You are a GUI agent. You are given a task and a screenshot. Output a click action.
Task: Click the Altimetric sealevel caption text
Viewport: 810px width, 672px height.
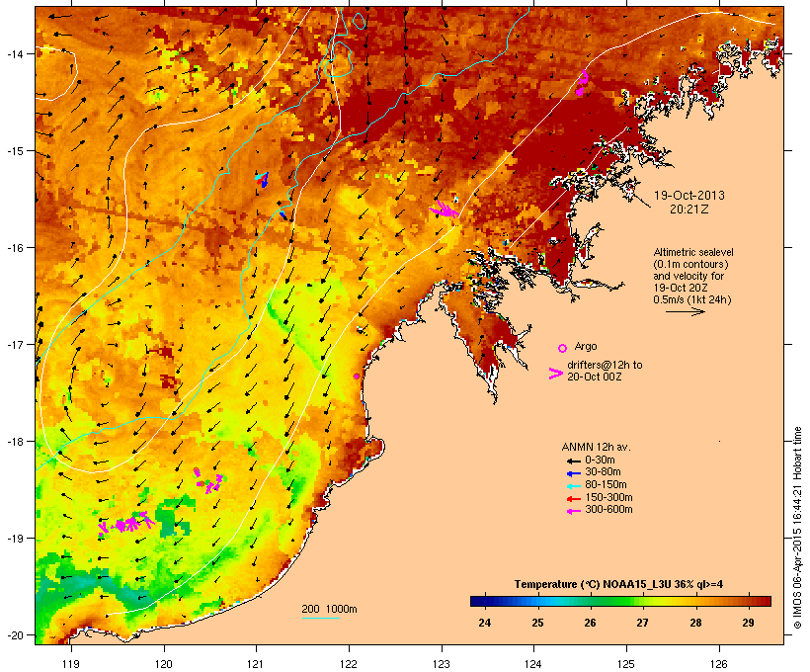693,252
